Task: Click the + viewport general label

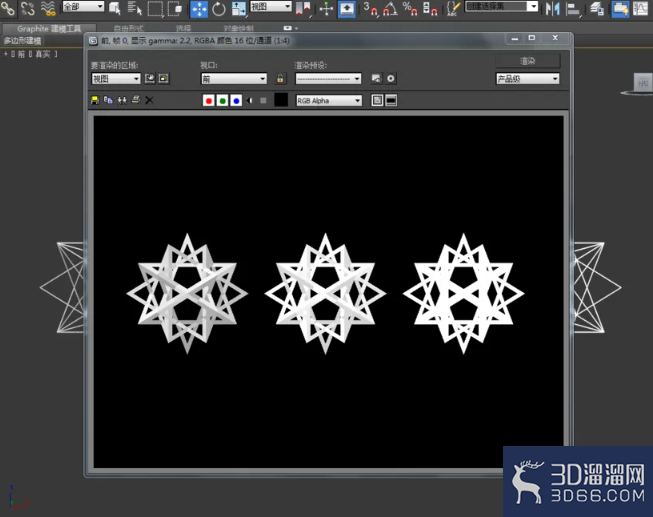Action: (x=6, y=54)
